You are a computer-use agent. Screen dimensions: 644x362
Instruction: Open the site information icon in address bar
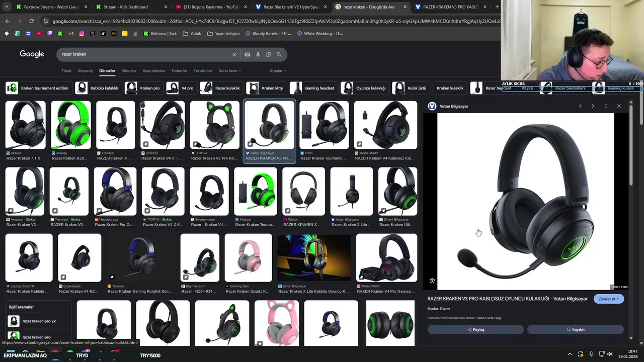(x=46, y=21)
